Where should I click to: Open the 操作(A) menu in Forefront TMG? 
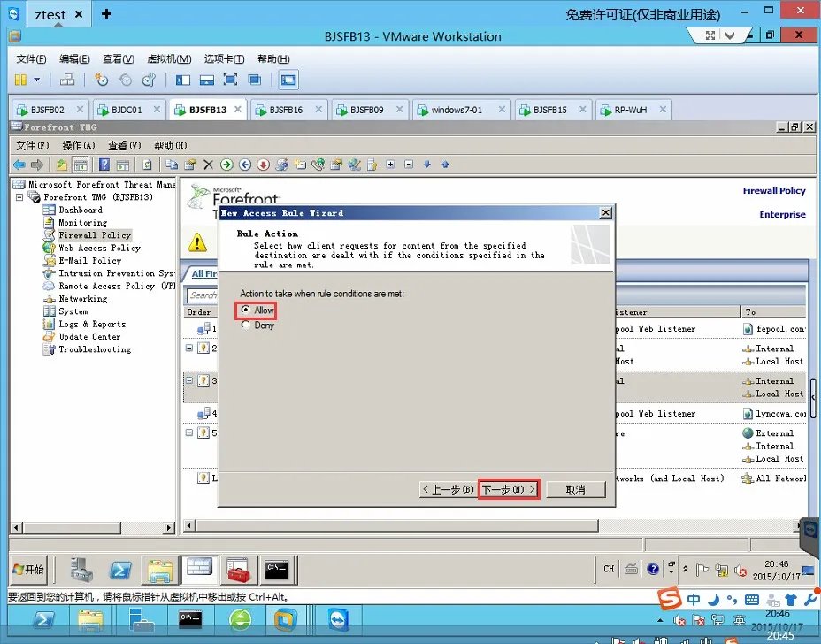point(78,145)
